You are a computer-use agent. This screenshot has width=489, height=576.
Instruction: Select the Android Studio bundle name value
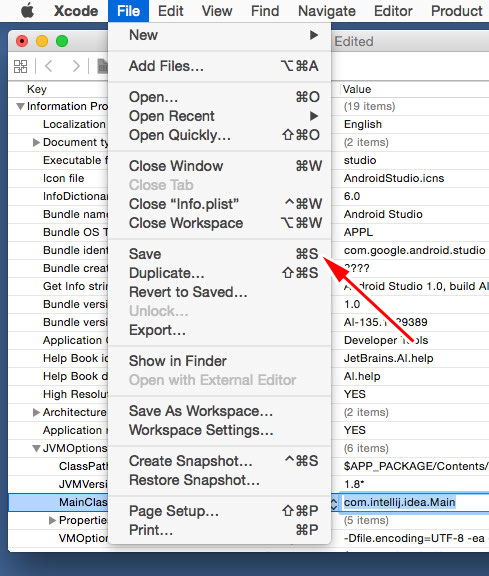[x=383, y=214]
